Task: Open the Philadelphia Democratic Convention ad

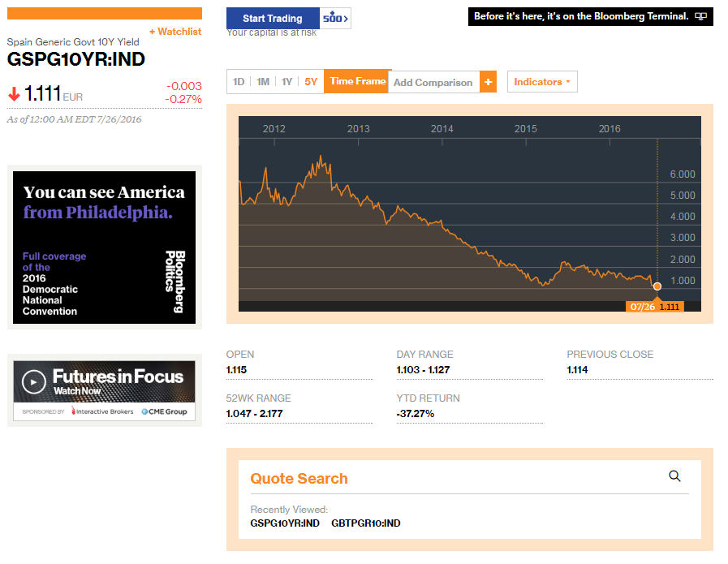Action: [105, 248]
